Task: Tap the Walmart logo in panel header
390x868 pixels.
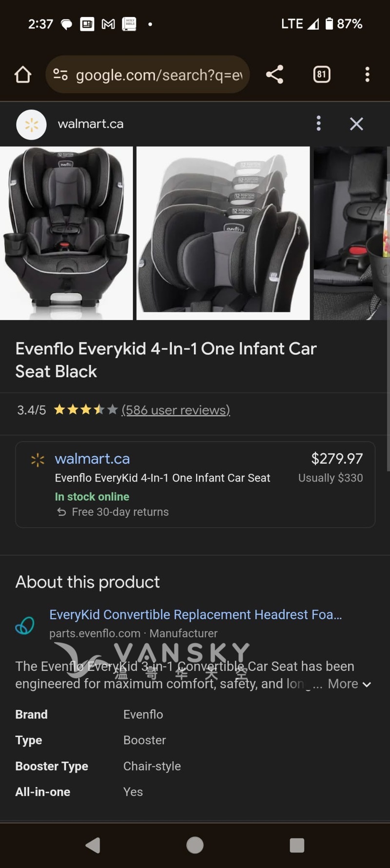Action: pyautogui.click(x=31, y=124)
